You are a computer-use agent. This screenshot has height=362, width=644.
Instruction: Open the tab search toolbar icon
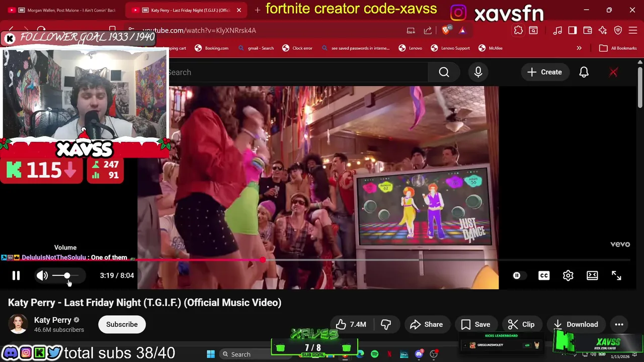coord(533,30)
